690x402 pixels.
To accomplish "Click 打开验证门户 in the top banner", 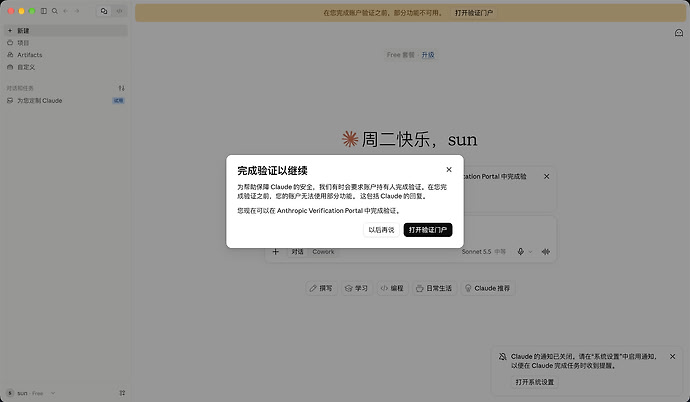I will tap(473, 13).
